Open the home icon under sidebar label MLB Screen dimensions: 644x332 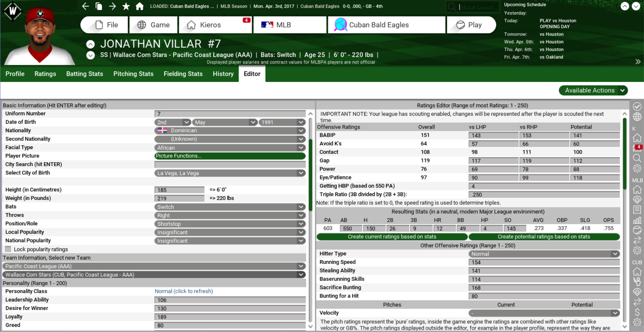(637, 189)
